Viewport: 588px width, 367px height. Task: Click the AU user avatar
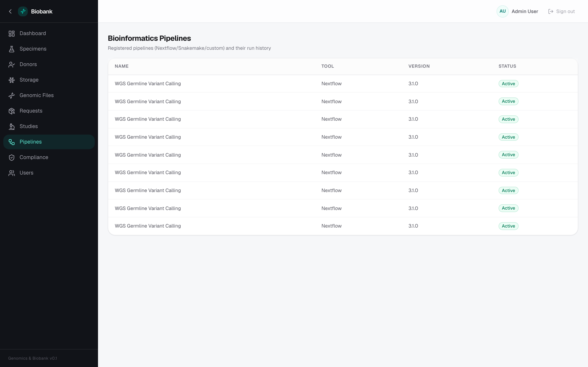click(502, 11)
